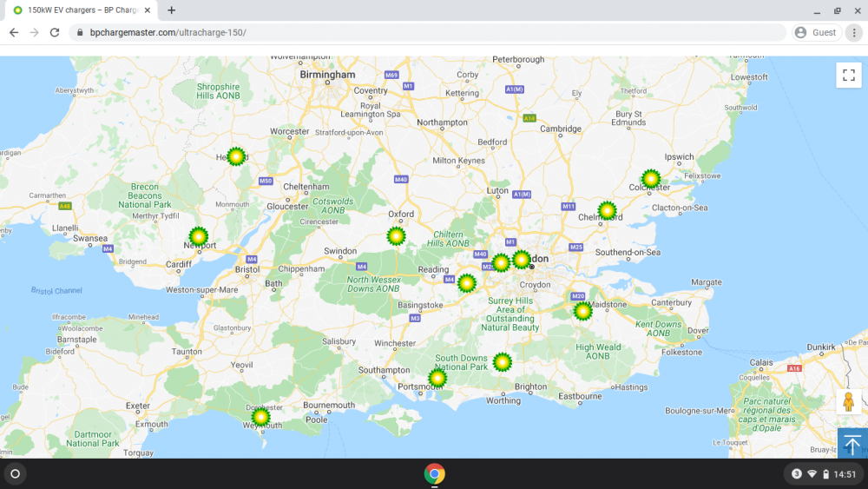Image resolution: width=868 pixels, height=489 pixels.
Task: Click the BP marker beside the M25 west of London
Action: pos(501,262)
